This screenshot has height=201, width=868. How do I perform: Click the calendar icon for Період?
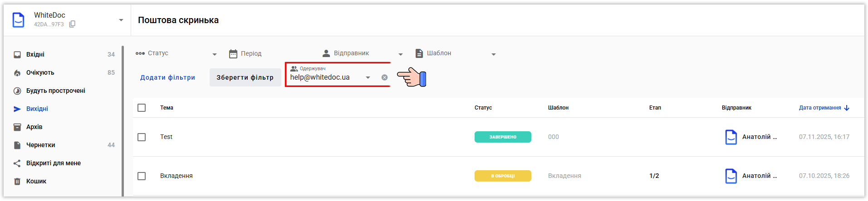pos(233,54)
